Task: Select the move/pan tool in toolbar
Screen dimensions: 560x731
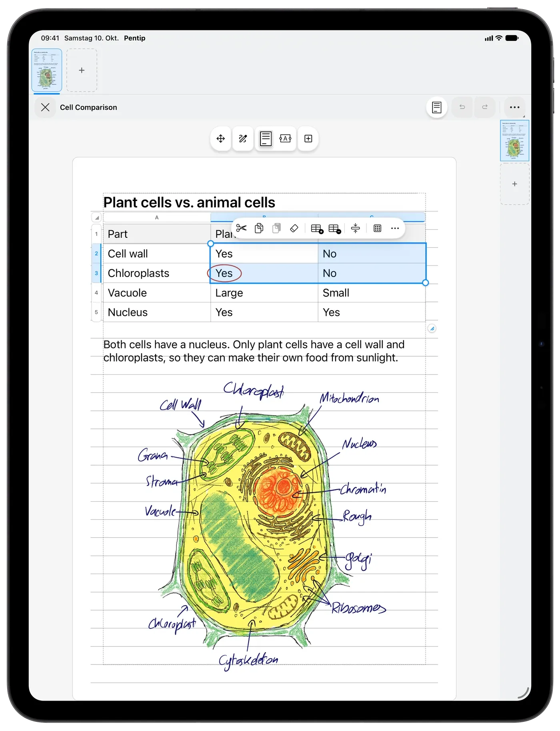Action: 220,139
